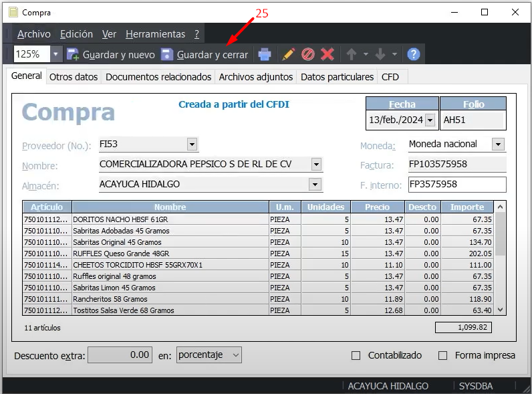The width and height of the screenshot is (532, 394).
Task: Switch to the Archivos adjuntos tab
Action: (x=256, y=77)
